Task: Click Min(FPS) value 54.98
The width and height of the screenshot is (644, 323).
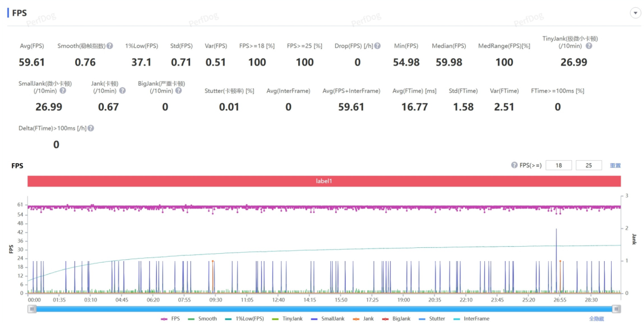Action: (406, 63)
